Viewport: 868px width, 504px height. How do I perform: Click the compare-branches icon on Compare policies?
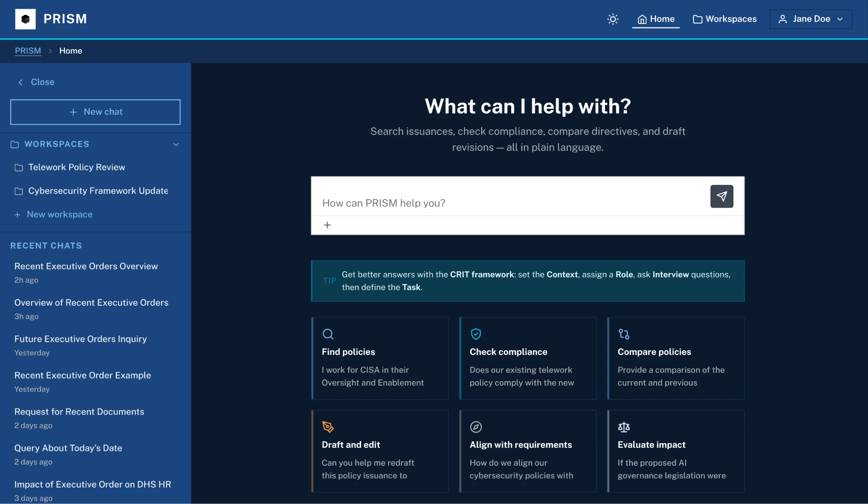(624, 334)
